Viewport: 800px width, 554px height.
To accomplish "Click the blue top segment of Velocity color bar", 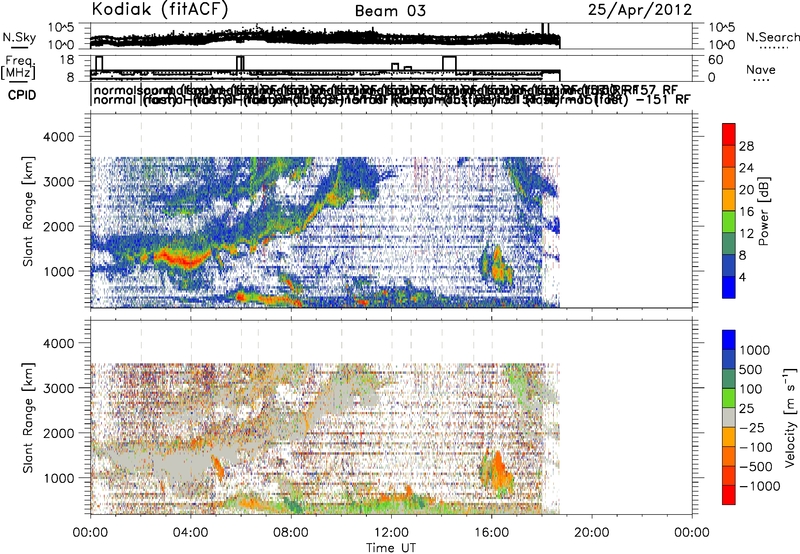I will point(729,340).
